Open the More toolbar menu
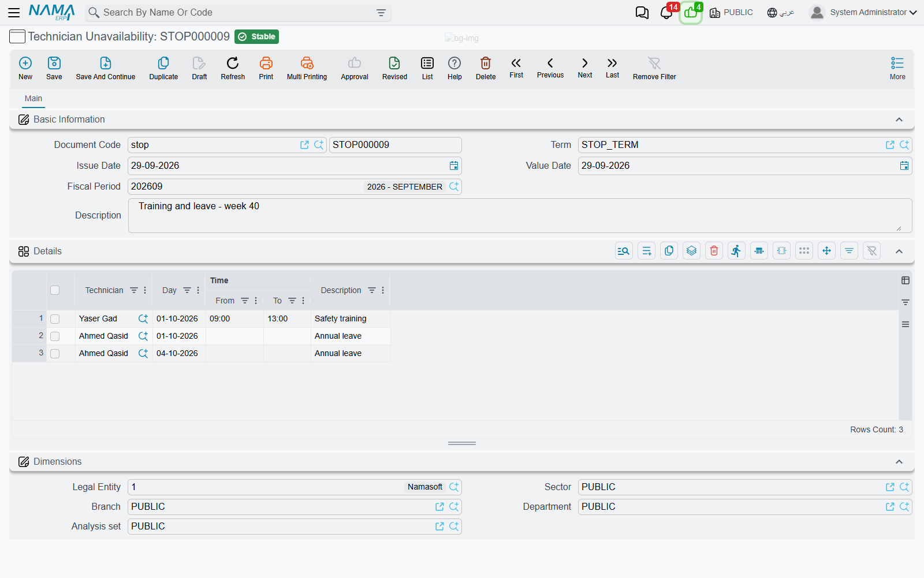The image size is (924, 578). click(897, 68)
